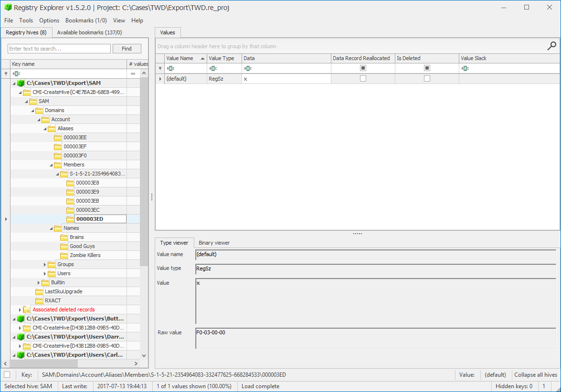Viewport: 561px width, 392px height.
Task: Click the Find button
Action: [x=127, y=49]
